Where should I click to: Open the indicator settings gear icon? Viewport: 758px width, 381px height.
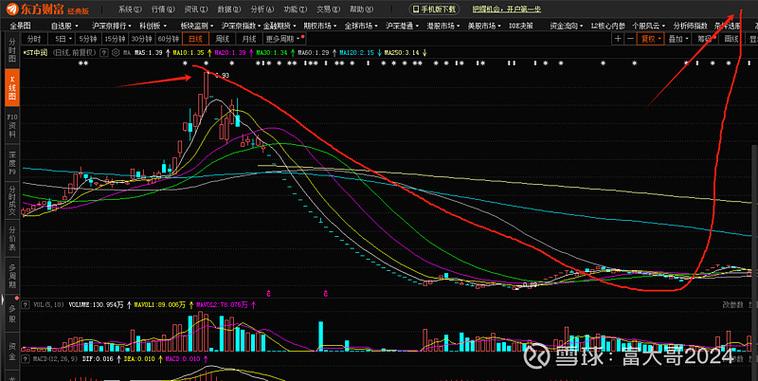pyautogui.click(x=116, y=52)
